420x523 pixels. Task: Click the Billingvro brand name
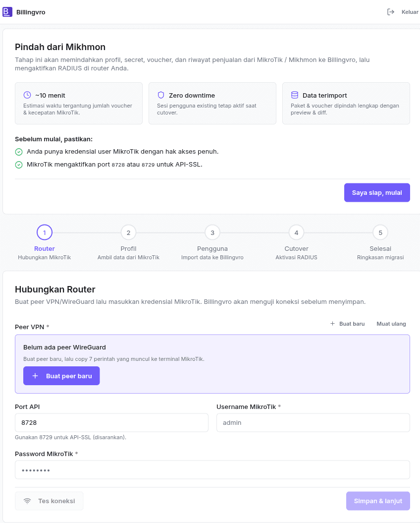31,12
